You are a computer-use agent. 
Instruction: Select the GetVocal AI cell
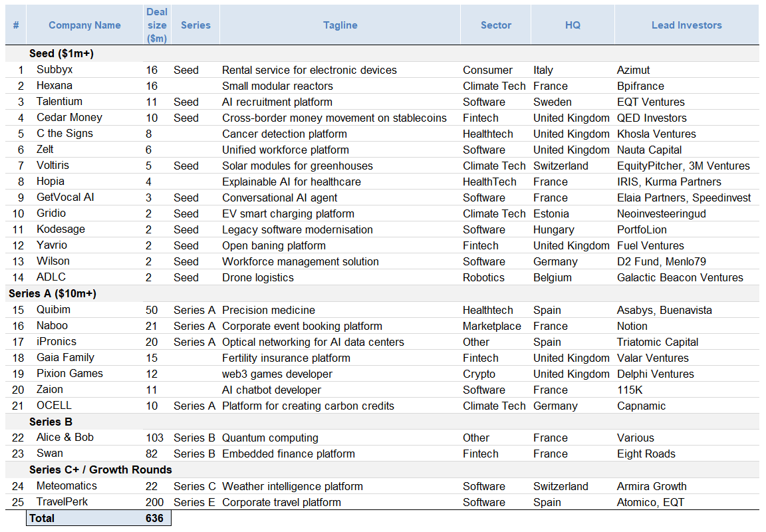pos(65,198)
